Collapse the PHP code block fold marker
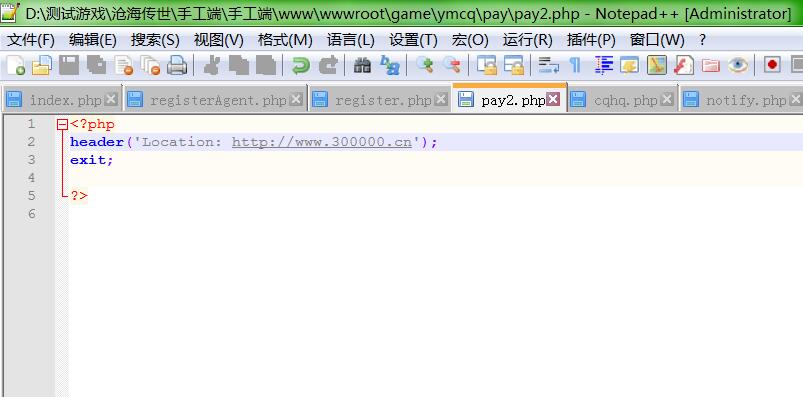 point(62,124)
